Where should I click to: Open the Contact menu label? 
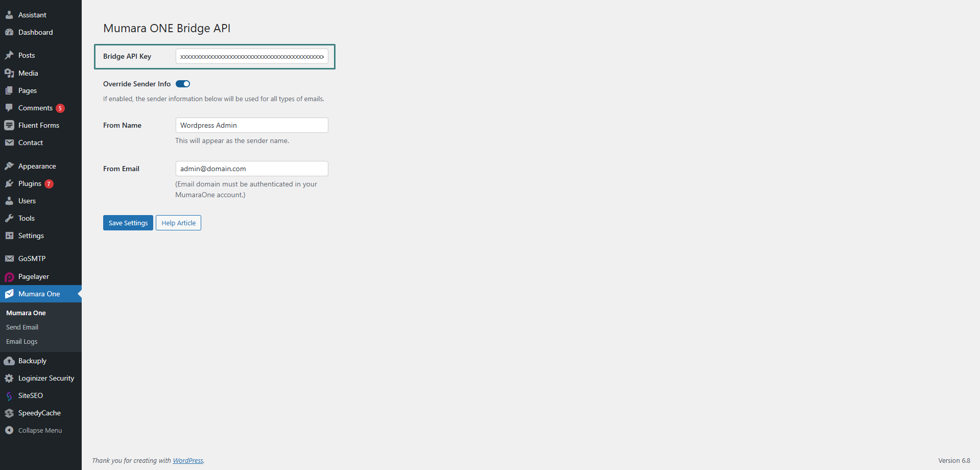(31, 143)
